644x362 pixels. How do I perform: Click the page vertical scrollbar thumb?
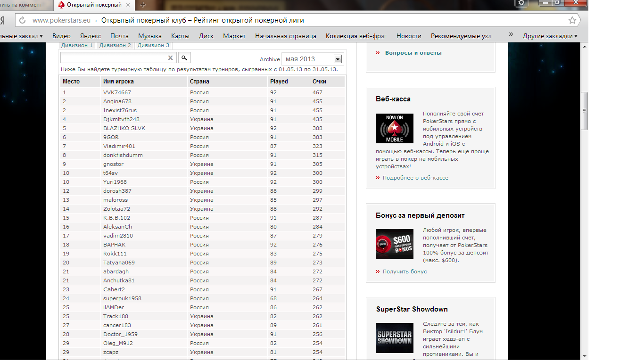(585, 111)
